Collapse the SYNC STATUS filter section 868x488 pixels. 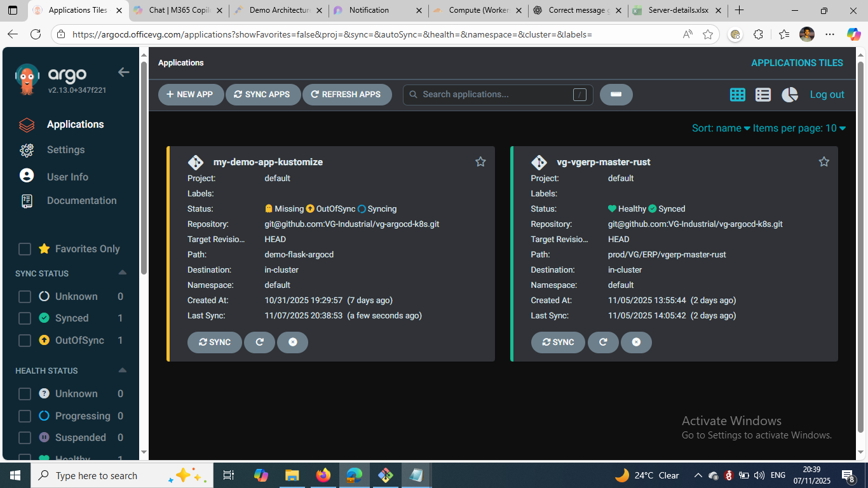(123, 273)
